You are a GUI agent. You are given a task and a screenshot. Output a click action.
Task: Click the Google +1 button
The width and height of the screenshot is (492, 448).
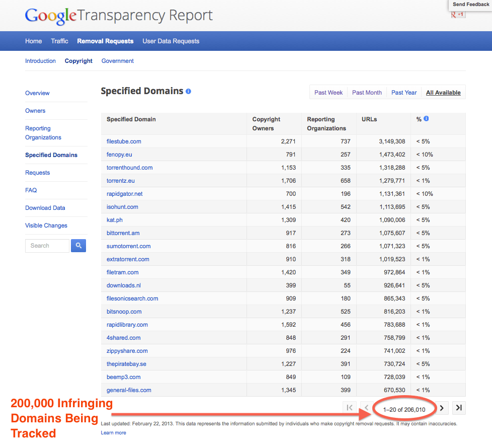pyautogui.click(x=458, y=15)
